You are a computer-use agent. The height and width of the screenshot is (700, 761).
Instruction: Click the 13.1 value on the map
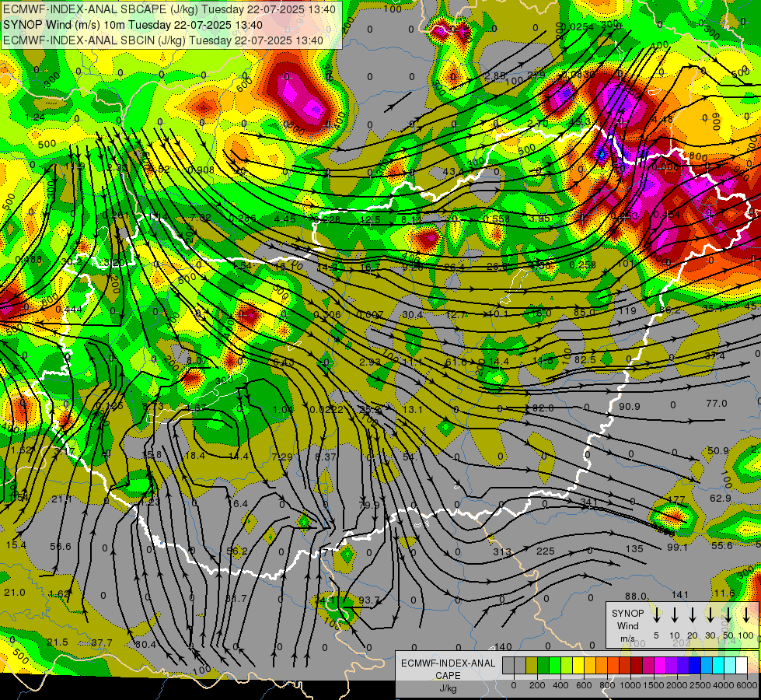point(413,410)
